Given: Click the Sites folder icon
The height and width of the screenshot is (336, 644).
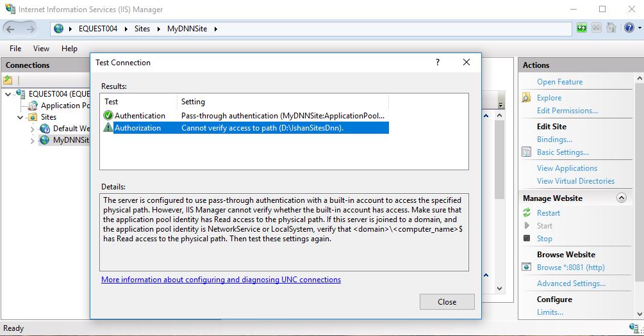Looking at the screenshot, I should click(33, 117).
